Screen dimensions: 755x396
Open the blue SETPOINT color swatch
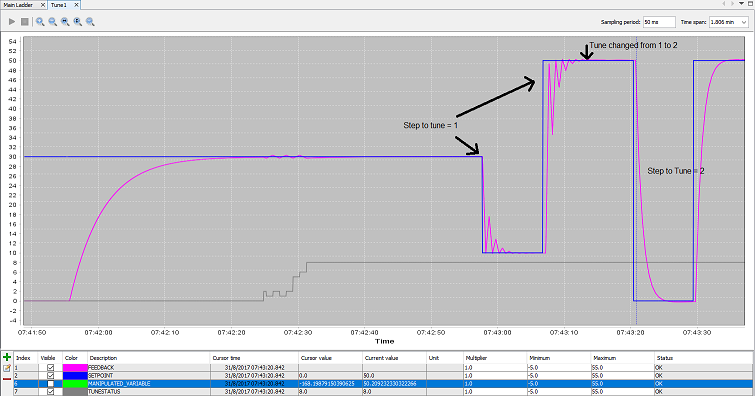pos(75,375)
